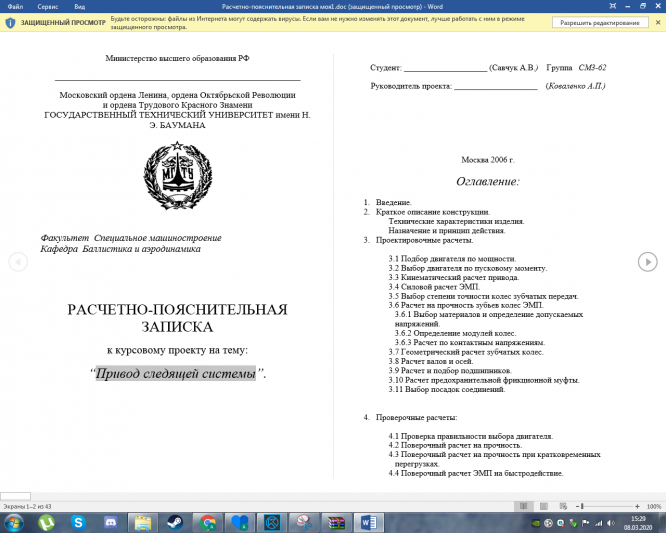Open the Windows Start button
Image resolution: width=666 pixels, height=533 pixels.
tap(14, 522)
